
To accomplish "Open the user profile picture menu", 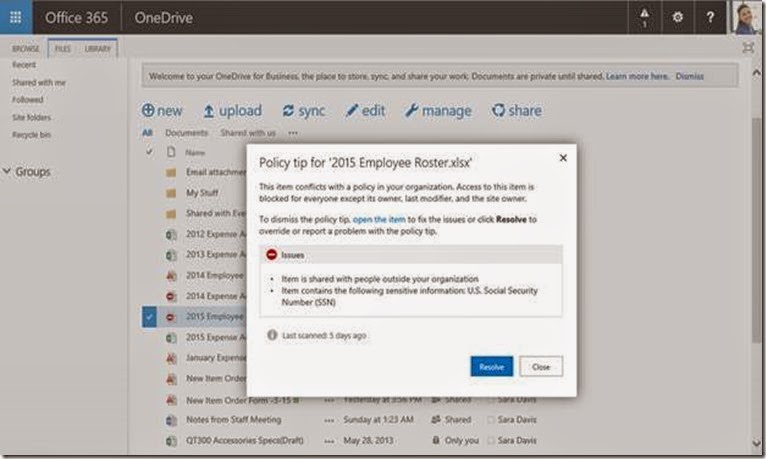I will pyautogui.click(x=746, y=18).
